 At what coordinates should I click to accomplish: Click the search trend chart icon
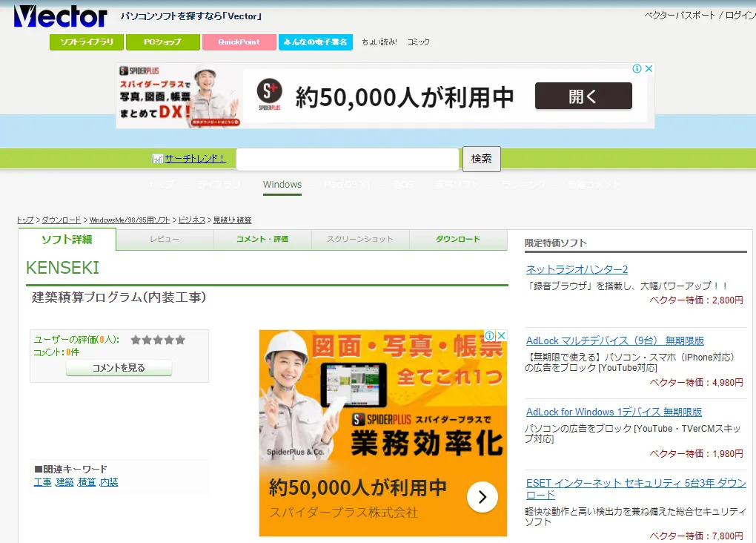pos(157,159)
